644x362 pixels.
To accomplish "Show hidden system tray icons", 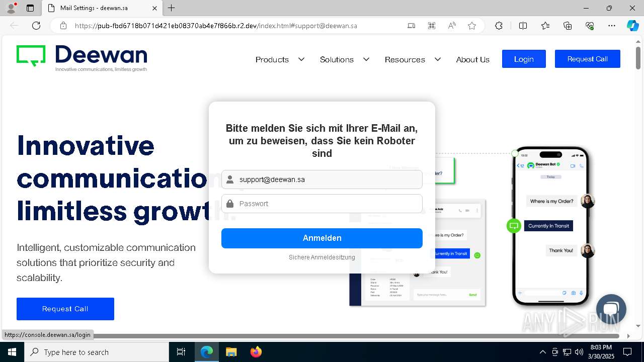I will (542, 352).
